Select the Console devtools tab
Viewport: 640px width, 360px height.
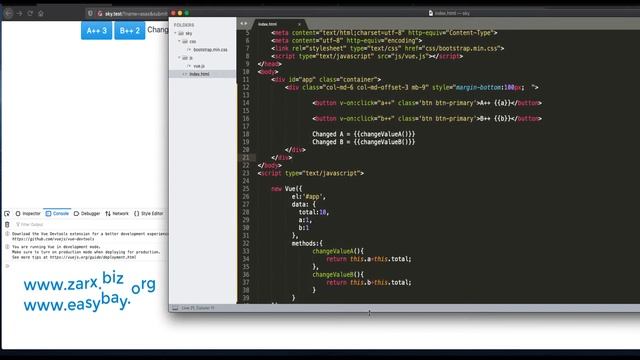[57, 213]
